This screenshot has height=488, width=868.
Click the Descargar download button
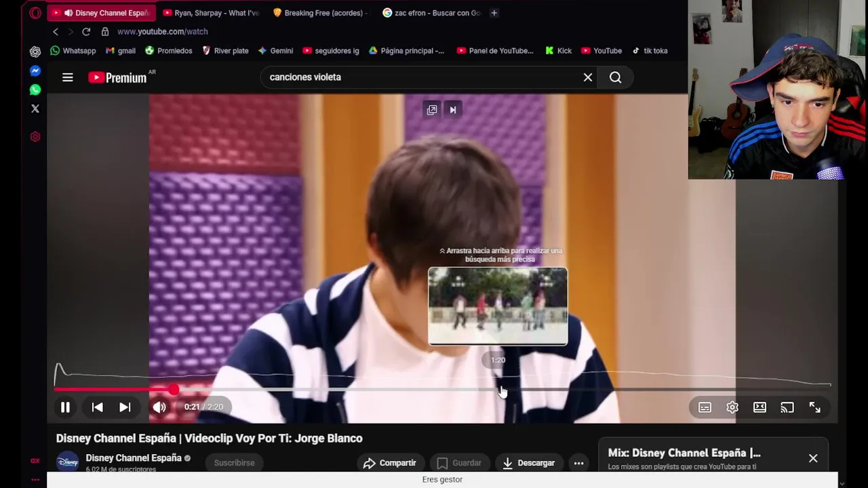tap(529, 463)
